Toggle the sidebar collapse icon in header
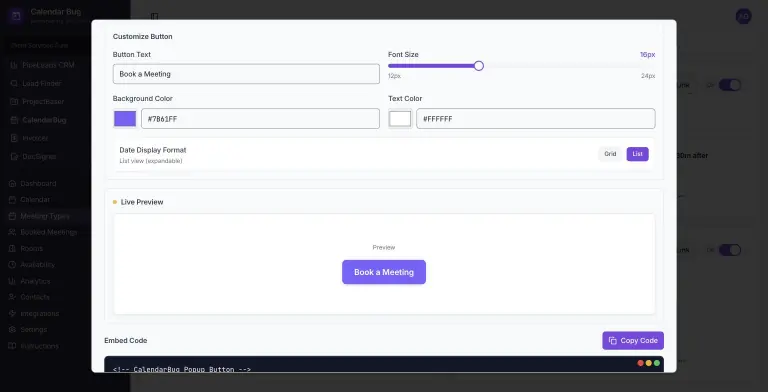768x392 pixels. coord(154,16)
